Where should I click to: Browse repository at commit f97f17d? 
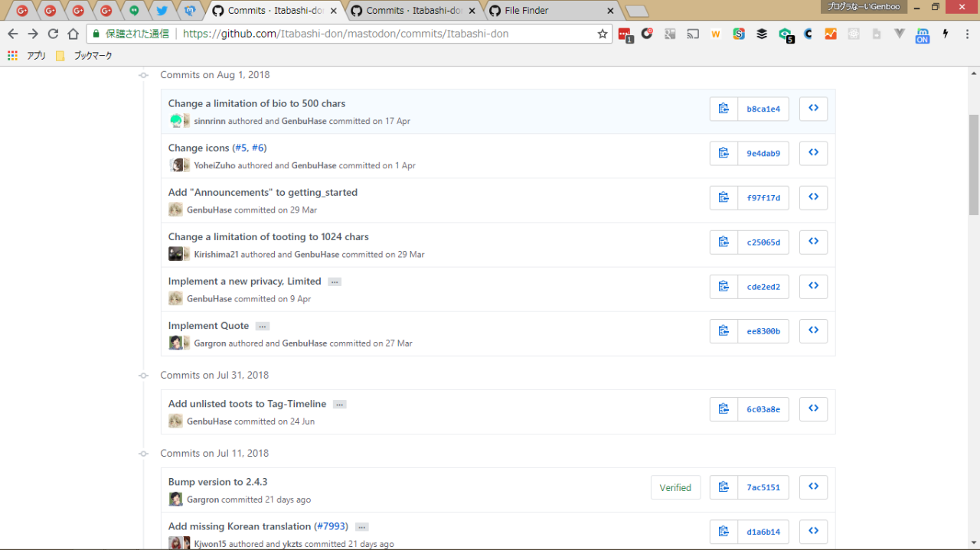click(x=813, y=197)
